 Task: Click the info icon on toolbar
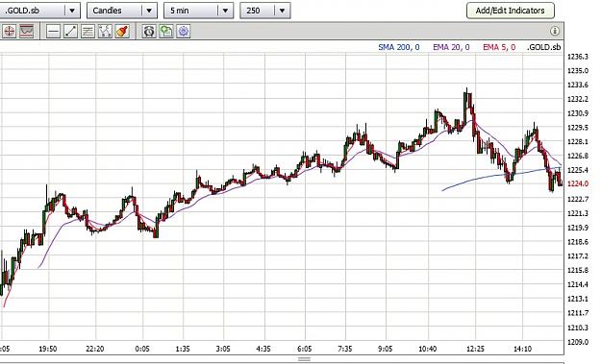555,32
